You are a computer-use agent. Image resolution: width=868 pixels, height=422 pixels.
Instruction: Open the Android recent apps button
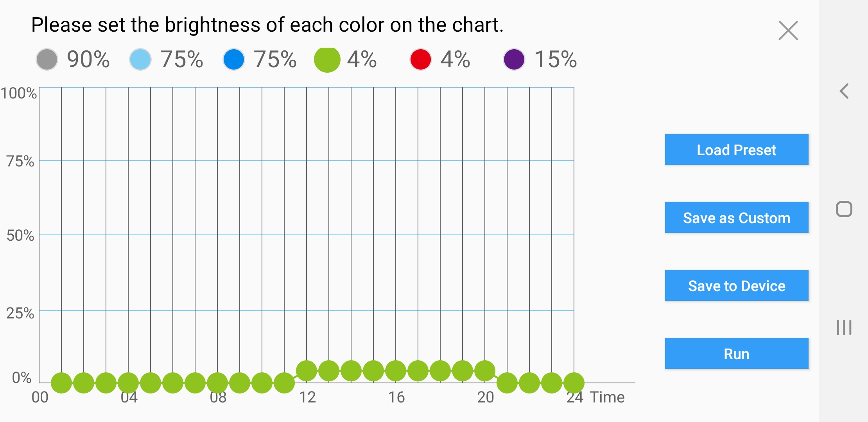[844, 327]
